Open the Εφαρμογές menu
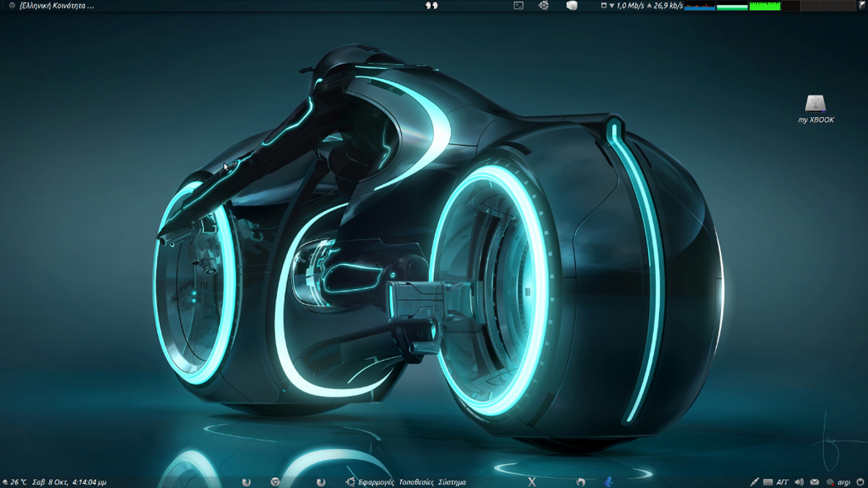Image resolution: width=868 pixels, height=488 pixels. tap(376, 481)
